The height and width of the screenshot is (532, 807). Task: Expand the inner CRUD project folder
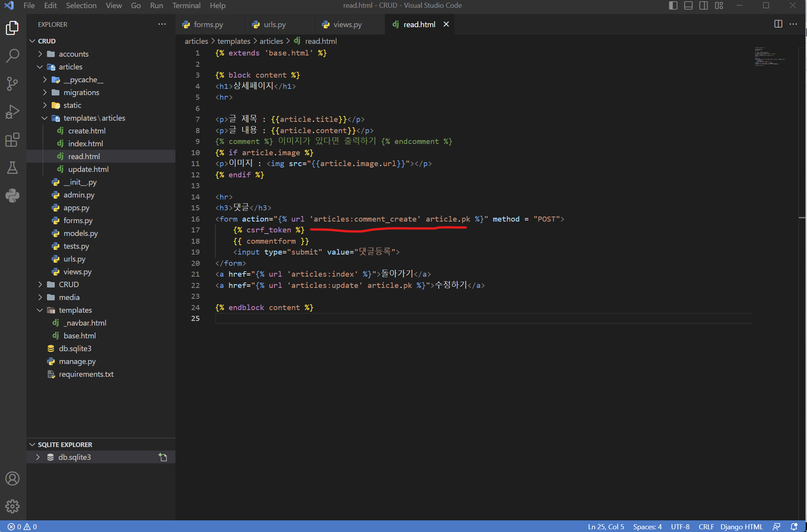pos(40,284)
